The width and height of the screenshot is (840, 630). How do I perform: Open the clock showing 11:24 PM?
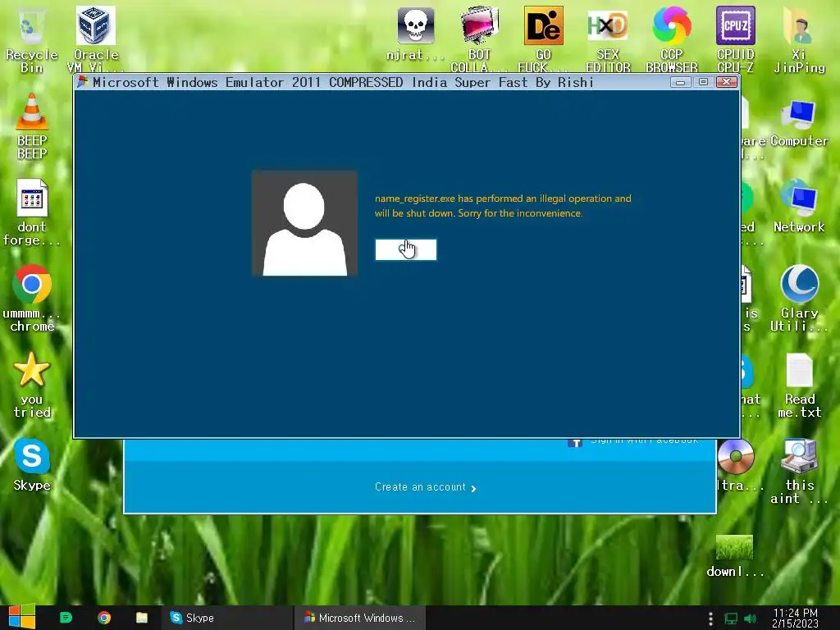(796, 618)
